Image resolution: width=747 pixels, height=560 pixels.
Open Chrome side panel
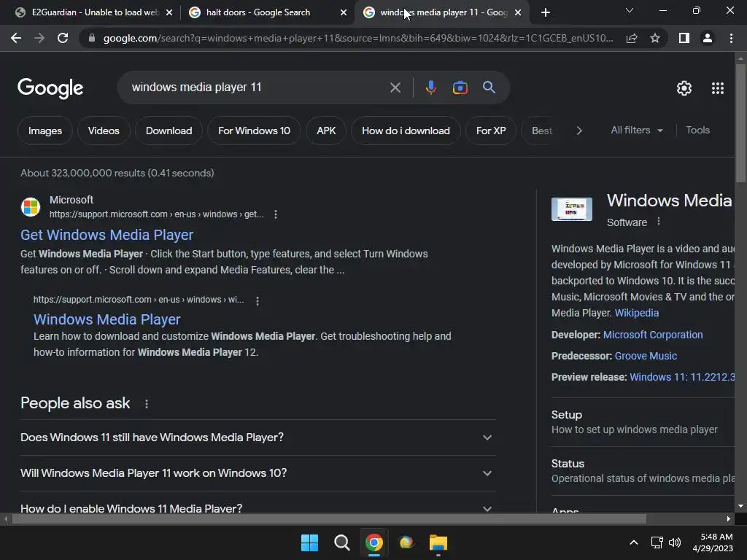684,38
